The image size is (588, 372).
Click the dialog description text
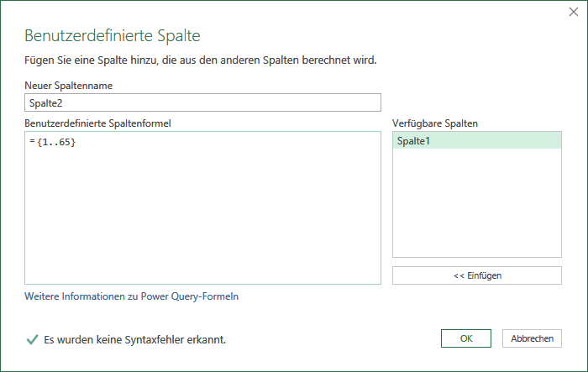point(200,60)
